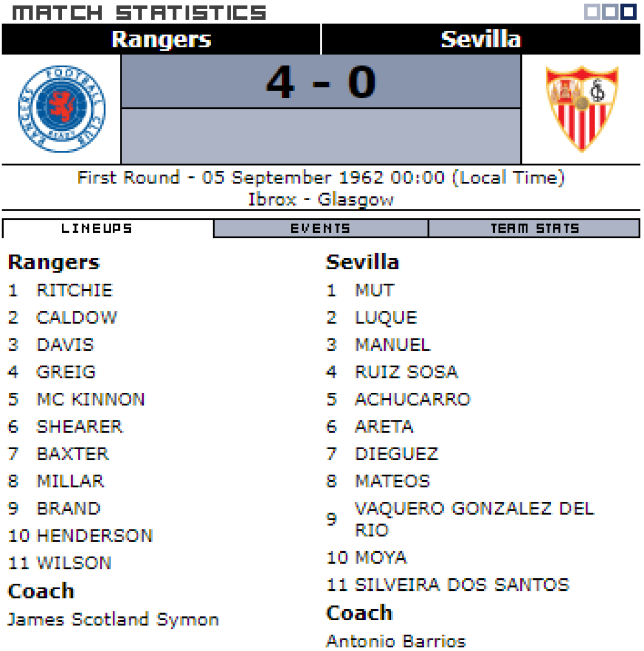Click the Sevilla team name header
The height and width of the screenshot is (651, 644).
coord(481,39)
